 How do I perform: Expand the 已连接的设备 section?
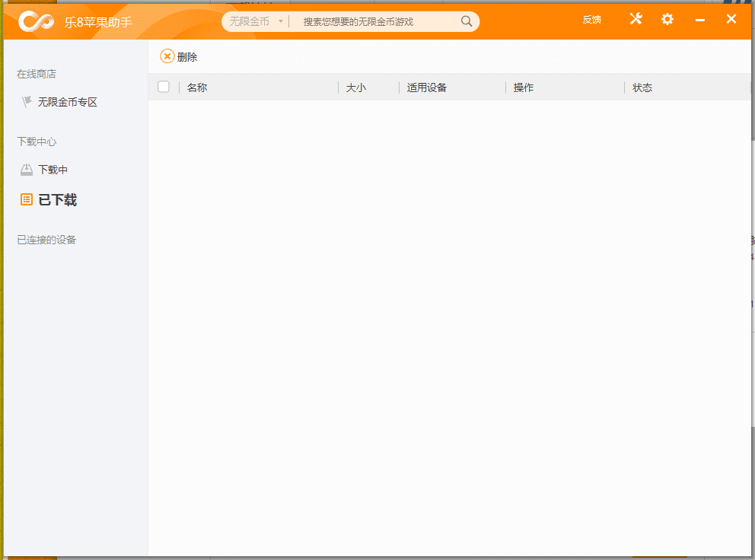pos(44,240)
